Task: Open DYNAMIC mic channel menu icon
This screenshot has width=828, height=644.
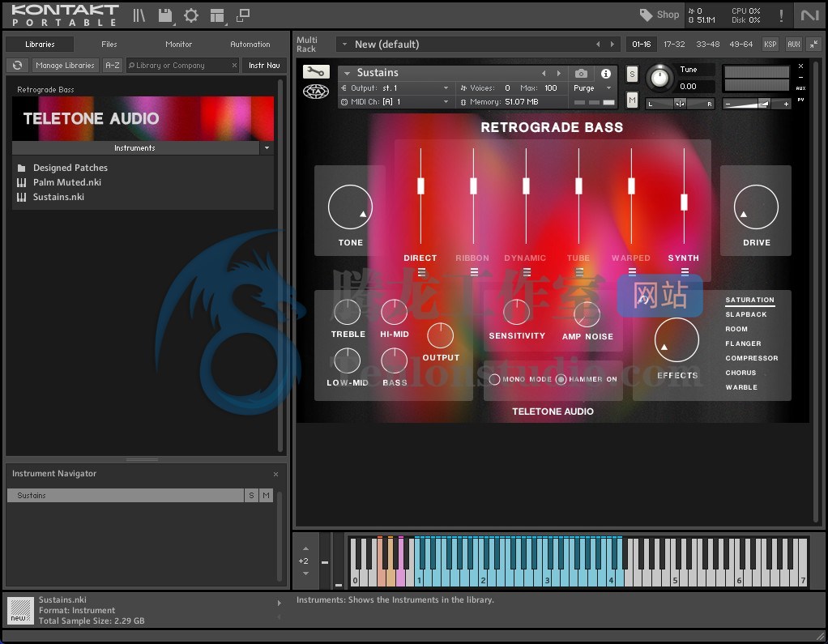Action: (x=527, y=272)
